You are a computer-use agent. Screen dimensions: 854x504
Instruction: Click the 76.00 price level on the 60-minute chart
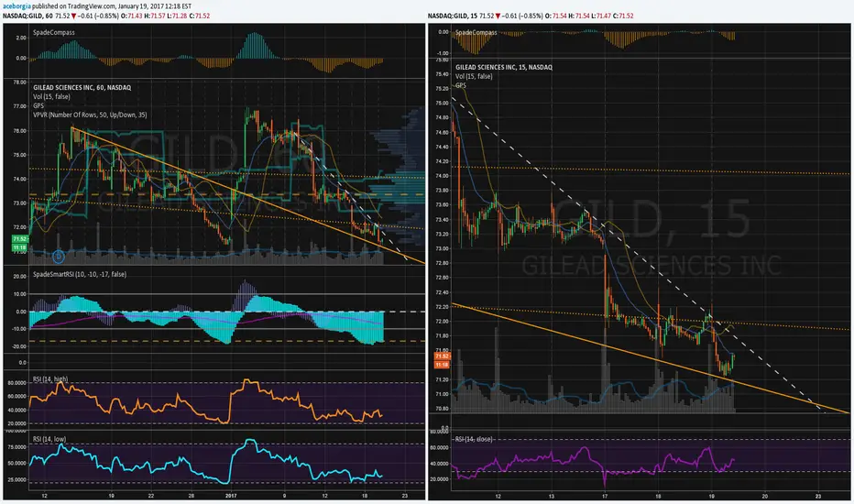tap(19, 131)
